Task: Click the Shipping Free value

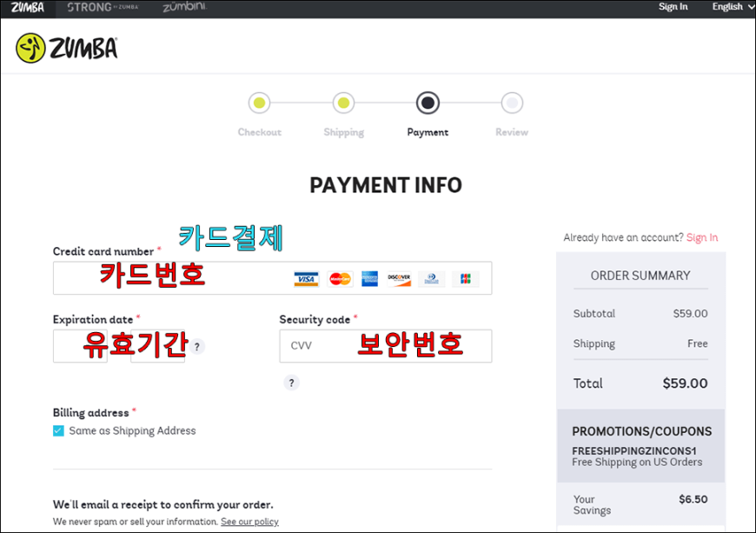Action: pyautogui.click(x=698, y=343)
